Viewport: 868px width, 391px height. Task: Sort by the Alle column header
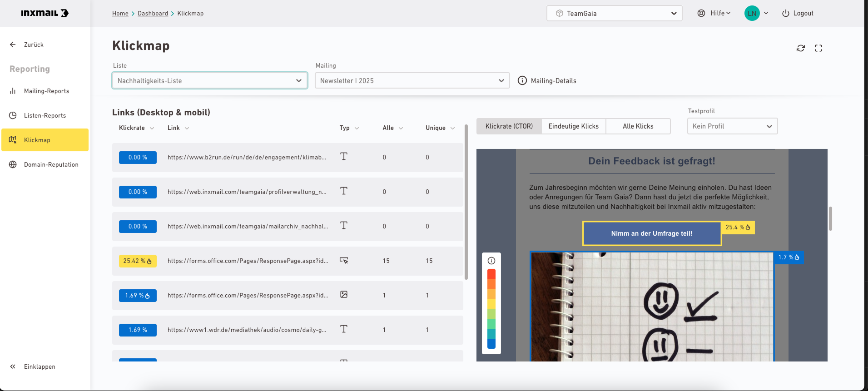(393, 128)
